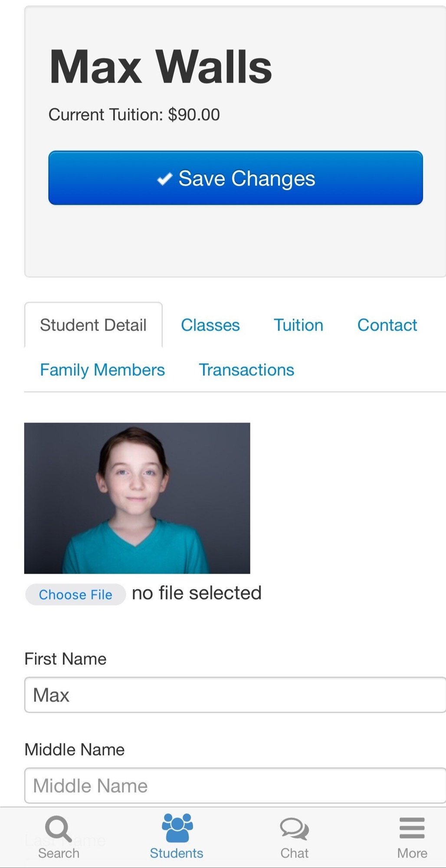The width and height of the screenshot is (446, 868).
Task: Go to the Family Members tab
Action: pos(102,370)
